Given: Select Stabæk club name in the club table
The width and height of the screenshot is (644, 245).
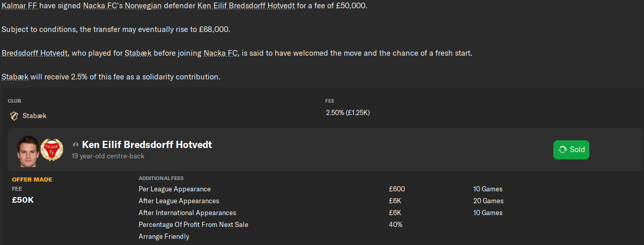Looking at the screenshot, I should point(35,116).
